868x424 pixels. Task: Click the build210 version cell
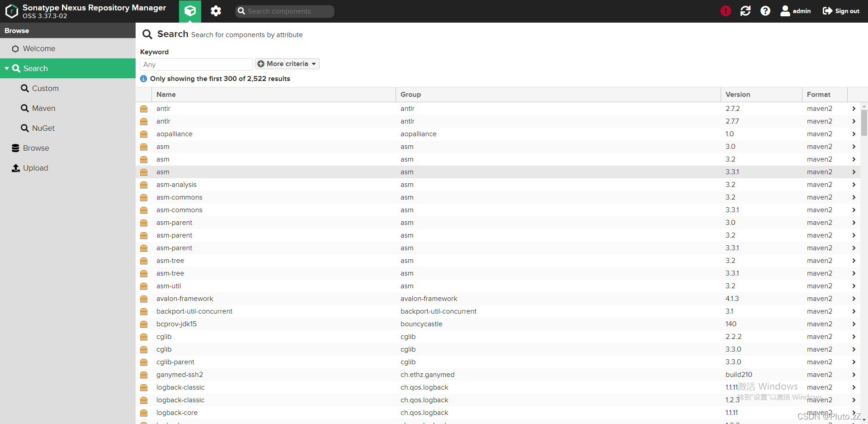coord(739,375)
